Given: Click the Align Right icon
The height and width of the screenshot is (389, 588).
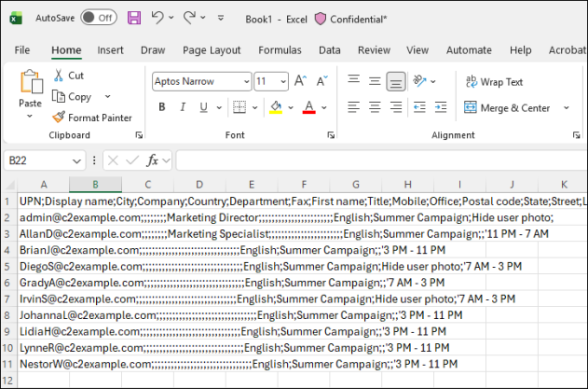Looking at the screenshot, I should (396, 107).
